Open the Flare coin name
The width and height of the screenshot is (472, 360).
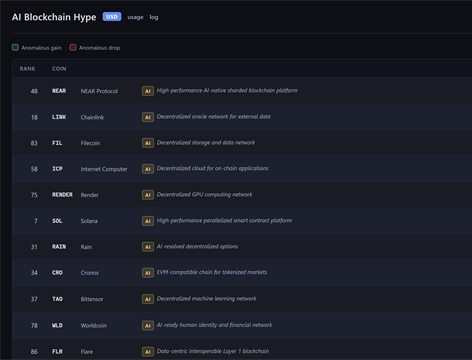click(87, 352)
